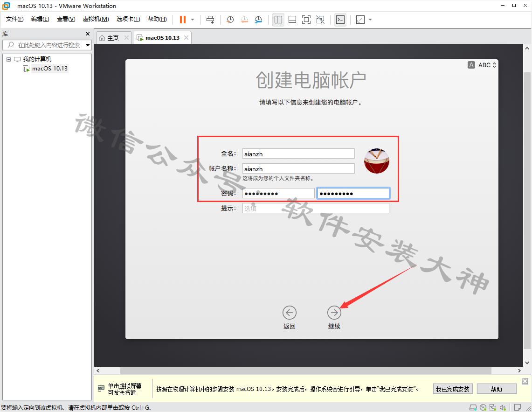Click the network adapter status icon

click(x=493, y=407)
